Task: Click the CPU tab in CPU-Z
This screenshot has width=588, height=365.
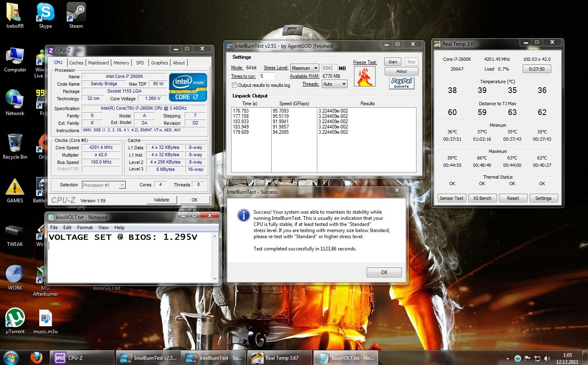Action: (58, 62)
